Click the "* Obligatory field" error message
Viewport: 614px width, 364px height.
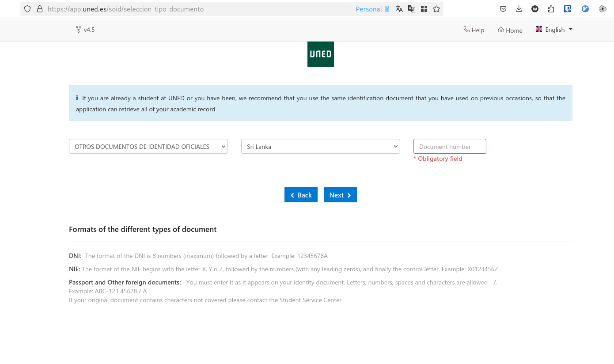[x=438, y=159]
